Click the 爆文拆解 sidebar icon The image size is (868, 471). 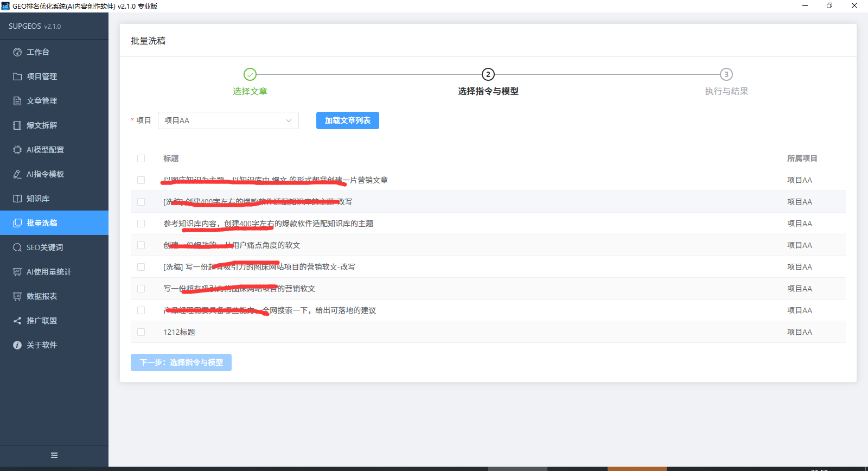(x=17, y=125)
